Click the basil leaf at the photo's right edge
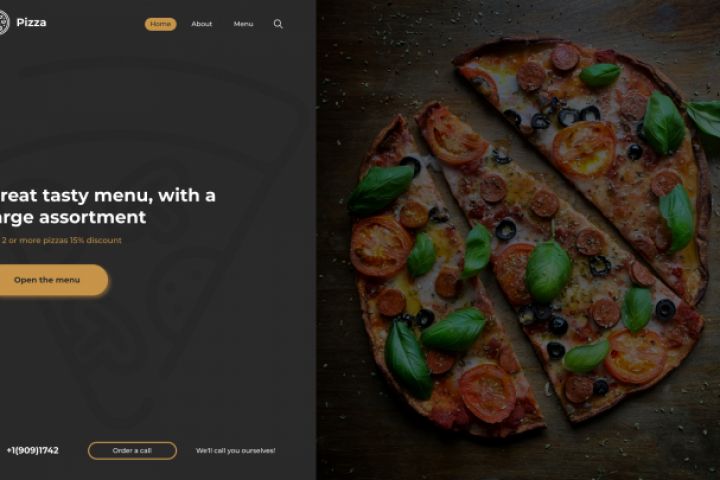Viewport: 720px width, 480px height. click(705, 117)
